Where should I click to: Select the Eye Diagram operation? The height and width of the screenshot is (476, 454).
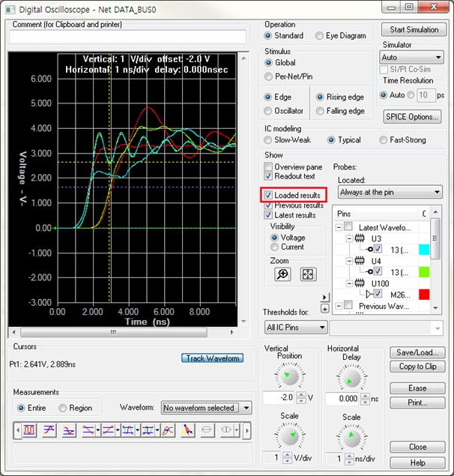pos(319,36)
